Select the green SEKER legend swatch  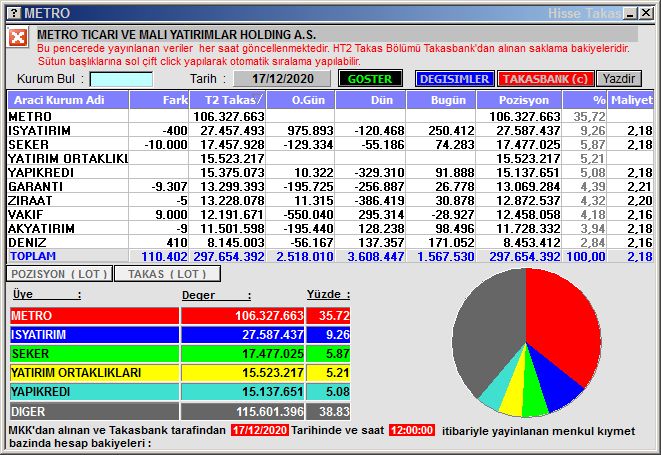pyautogui.click(x=94, y=353)
